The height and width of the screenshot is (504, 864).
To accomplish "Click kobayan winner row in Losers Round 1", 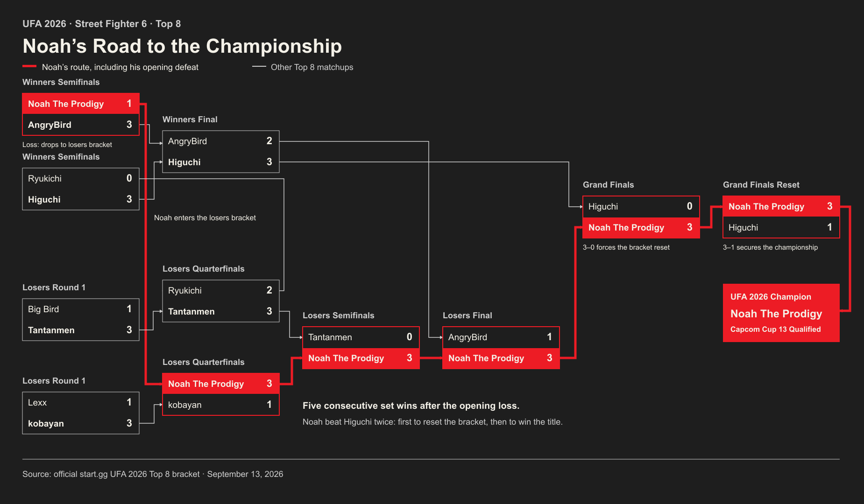I will (81, 423).
